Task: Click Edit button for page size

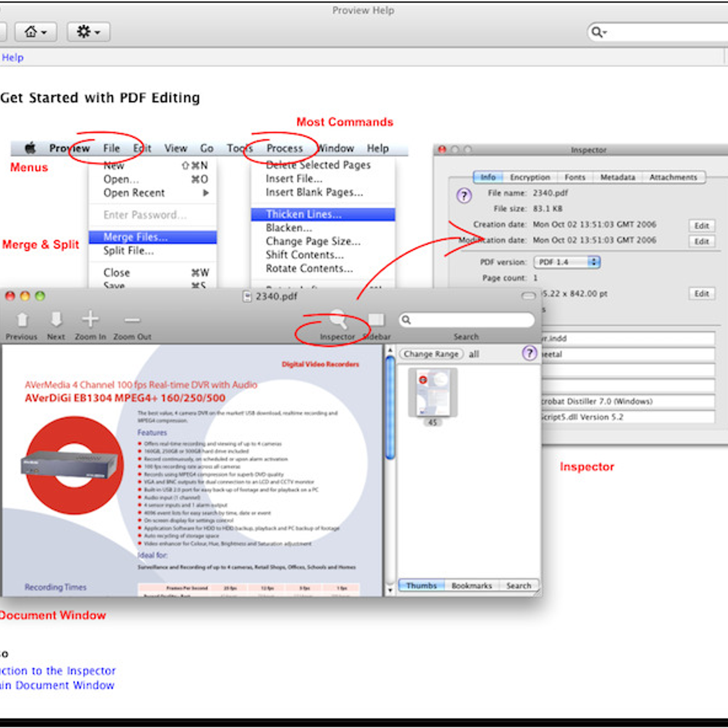Action: (x=702, y=293)
